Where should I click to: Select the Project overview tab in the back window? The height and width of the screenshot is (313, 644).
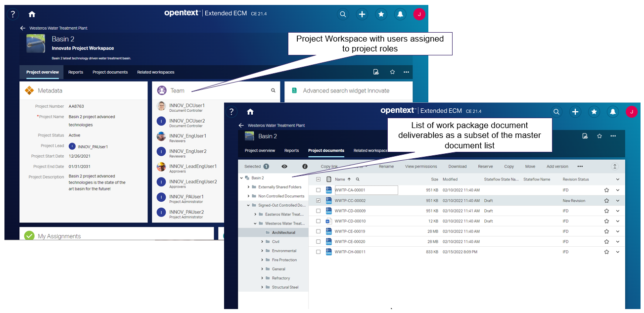point(43,72)
